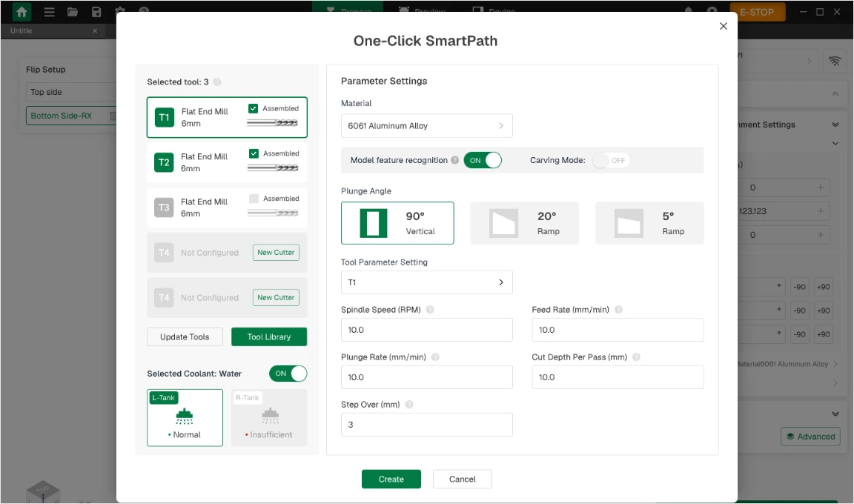Click the Home icon in the top bar

[x=21, y=12]
